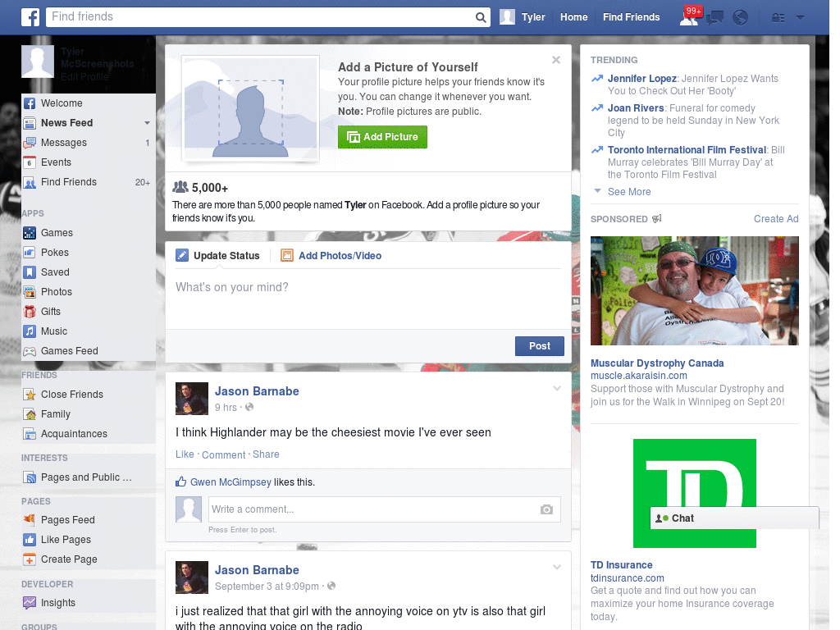Open the Close Friends star icon

point(30,395)
